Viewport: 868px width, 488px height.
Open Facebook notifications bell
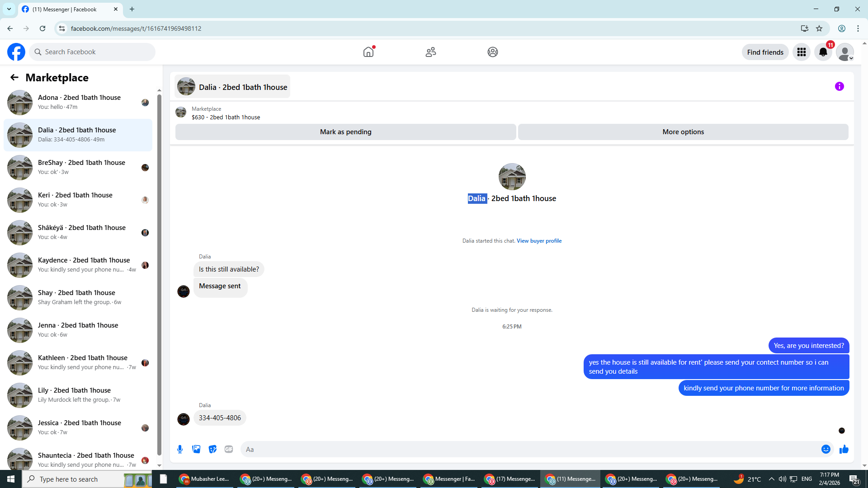pyautogui.click(x=823, y=52)
